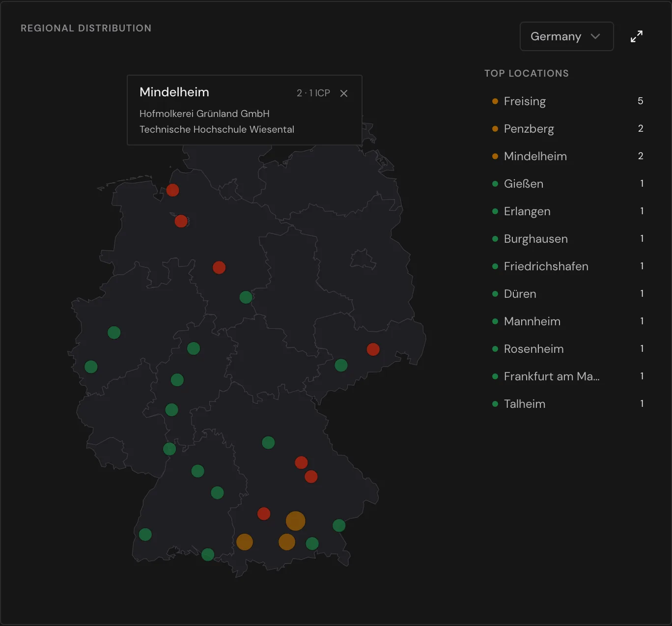Select Rosenheim in Top Locations
The image size is (672, 626).
[x=567, y=349]
